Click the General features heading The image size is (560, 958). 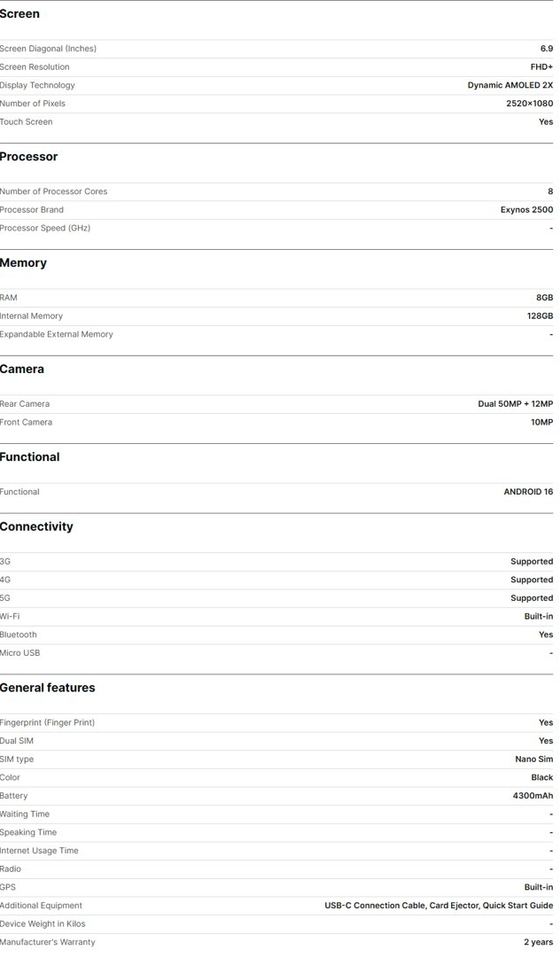[x=48, y=689]
